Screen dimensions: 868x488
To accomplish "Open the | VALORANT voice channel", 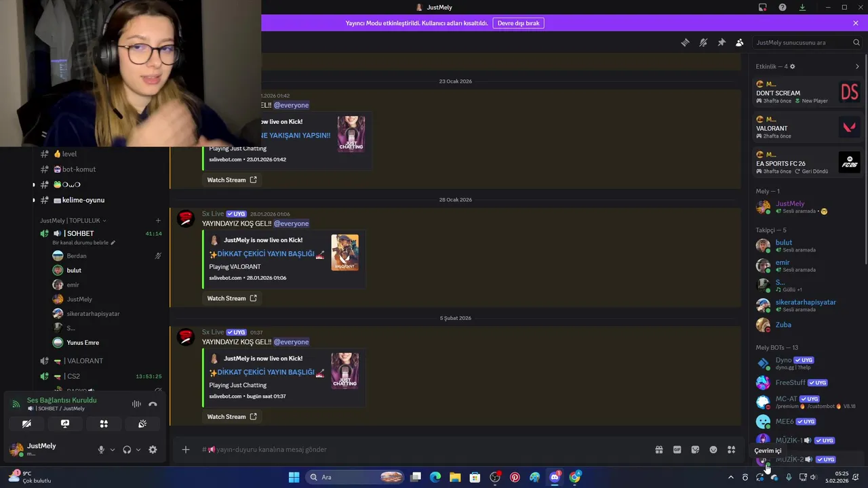I will [102, 361].
